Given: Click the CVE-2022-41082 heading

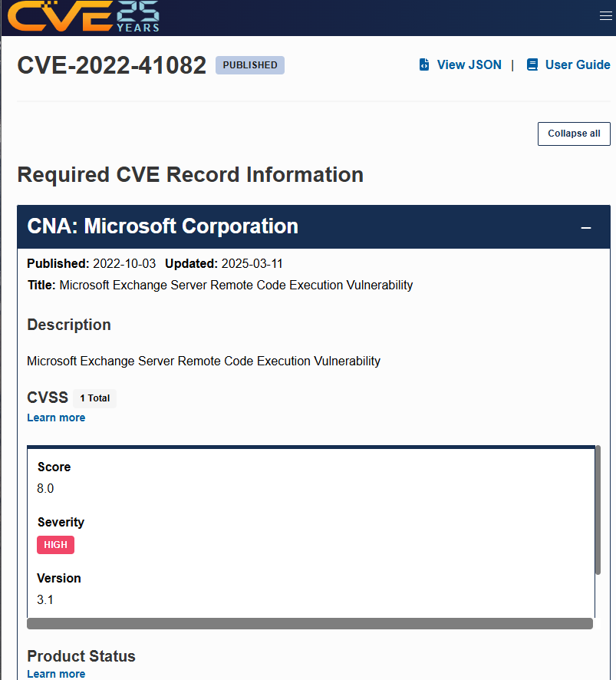Looking at the screenshot, I should coord(111,65).
